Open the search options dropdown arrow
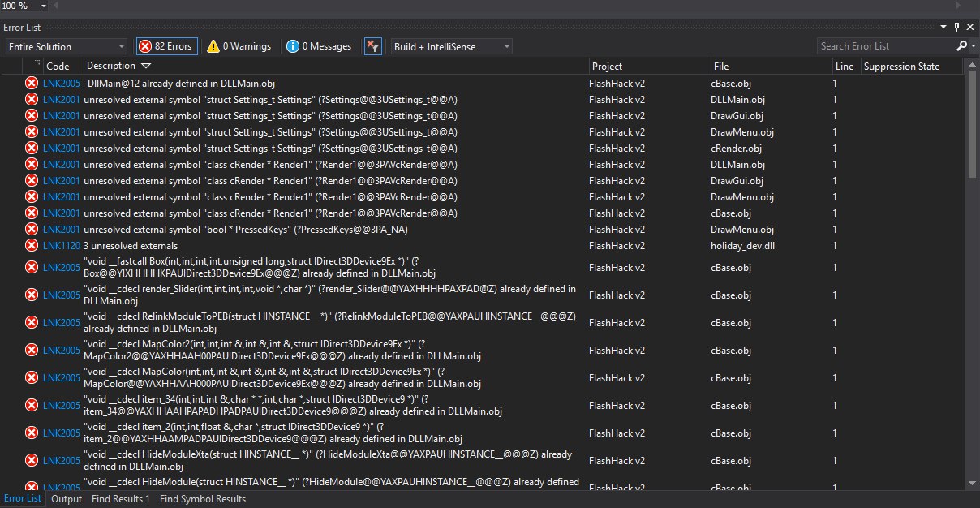 click(x=973, y=46)
